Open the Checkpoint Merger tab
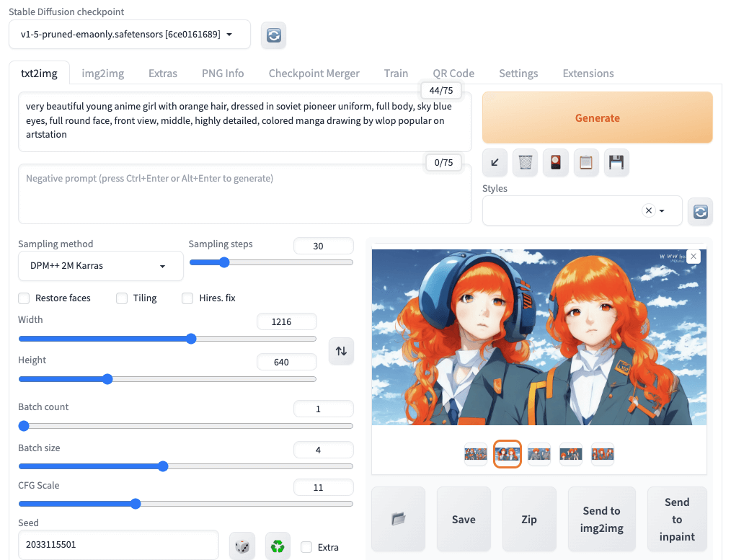Image resolution: width=731 pixels, height=560 pixels. [x=314, y=74]
